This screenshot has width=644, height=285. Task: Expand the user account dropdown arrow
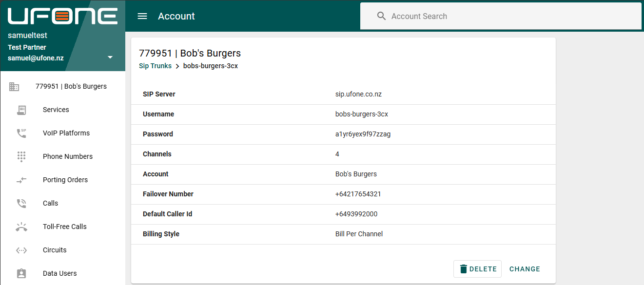pos(110,57)
